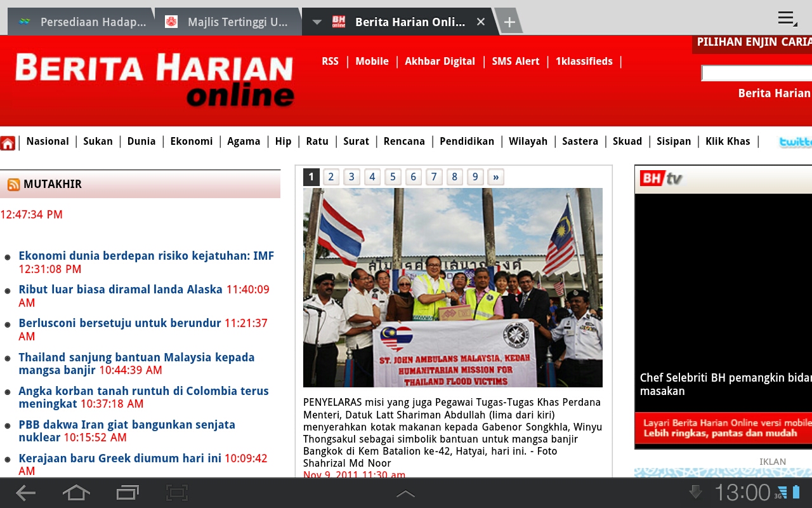Open the Klik Khas menu section
This screenshot has width=812, height=508.
(x=728, y=141)
